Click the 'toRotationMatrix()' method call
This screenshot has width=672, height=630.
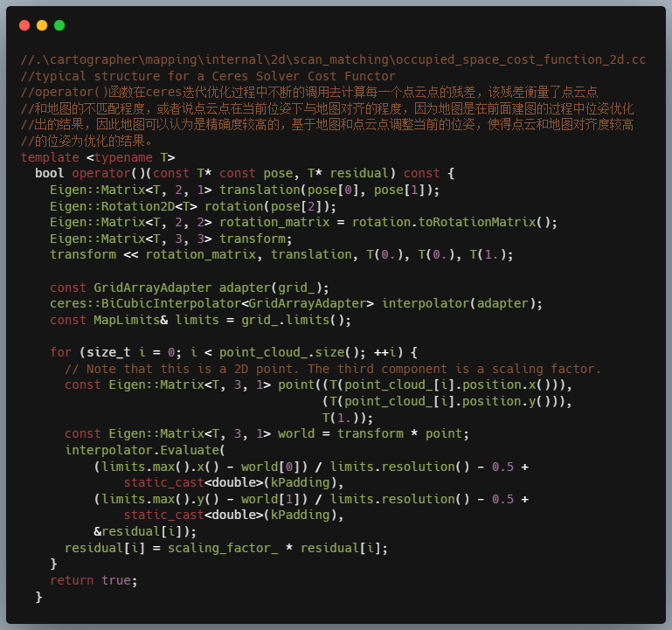[x=454, y=222]
